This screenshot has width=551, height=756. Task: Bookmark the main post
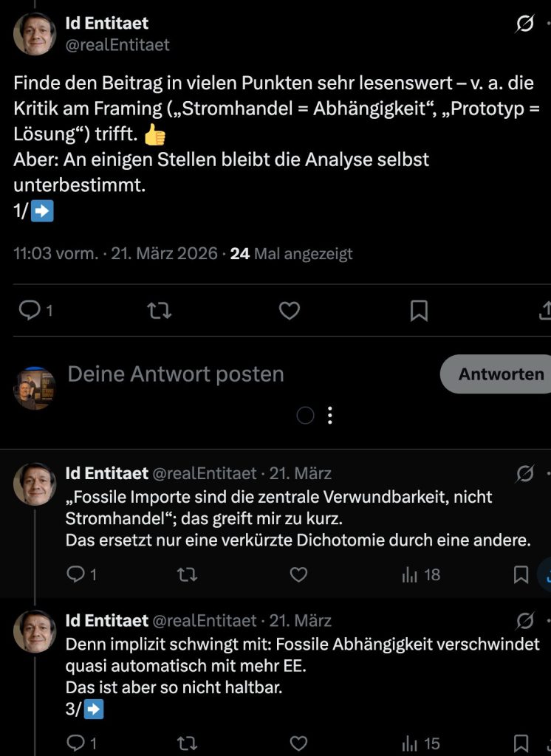pos(419,311)
